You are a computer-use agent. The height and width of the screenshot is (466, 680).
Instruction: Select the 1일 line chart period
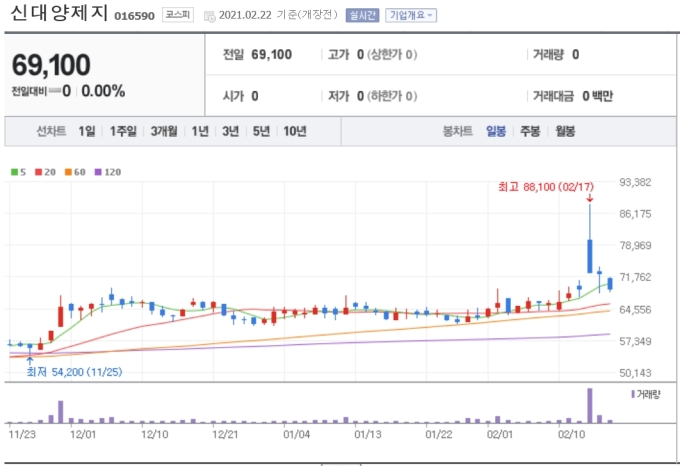click(x=86, y=131)
